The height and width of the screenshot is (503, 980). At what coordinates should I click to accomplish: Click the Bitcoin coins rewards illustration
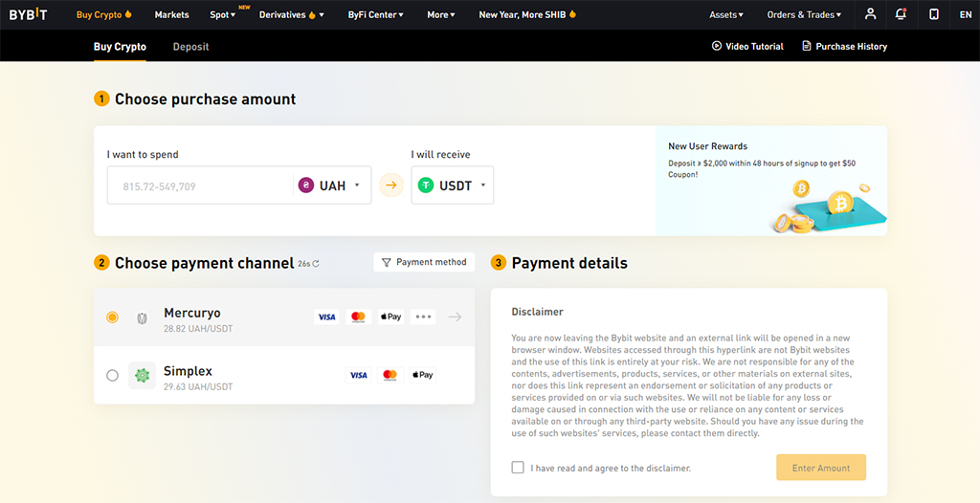tap(828, 207)
